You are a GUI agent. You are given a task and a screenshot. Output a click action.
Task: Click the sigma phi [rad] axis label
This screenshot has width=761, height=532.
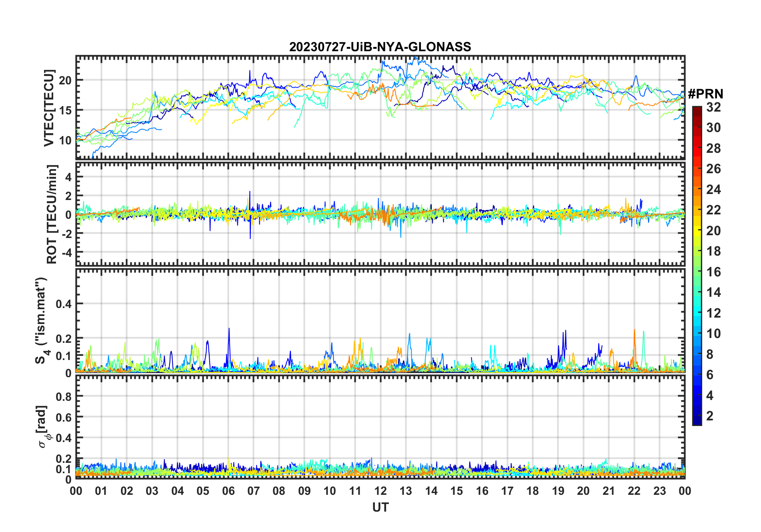coord(43,427)
